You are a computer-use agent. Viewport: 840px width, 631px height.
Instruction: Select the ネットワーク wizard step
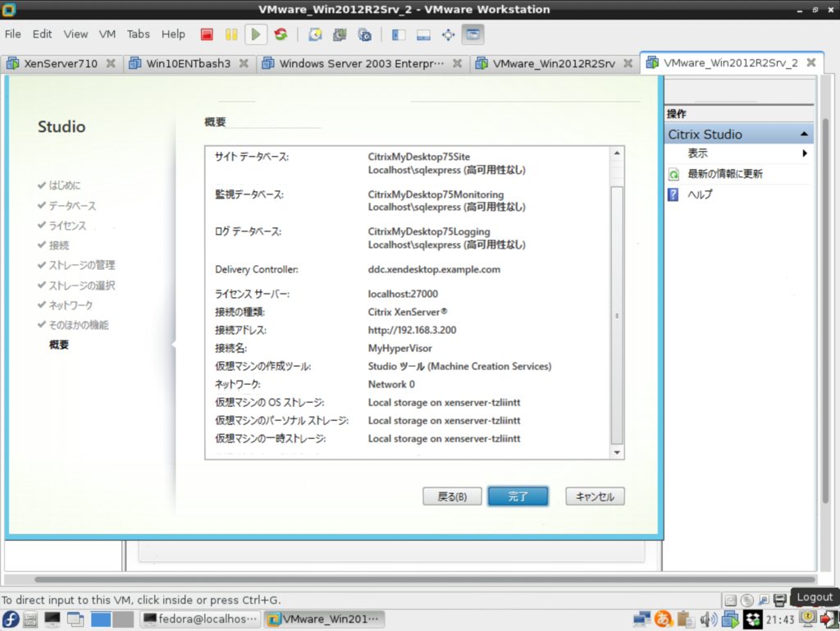71,305
